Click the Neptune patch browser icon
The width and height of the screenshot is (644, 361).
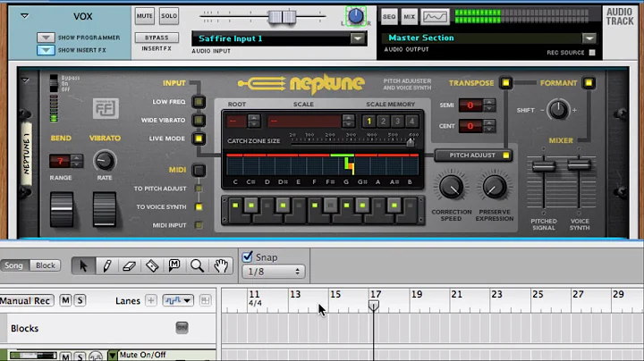pos(106,108)
